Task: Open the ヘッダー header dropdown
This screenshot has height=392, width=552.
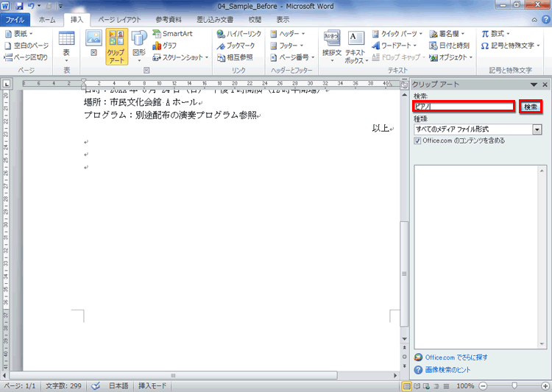Action: coord(288,34)
